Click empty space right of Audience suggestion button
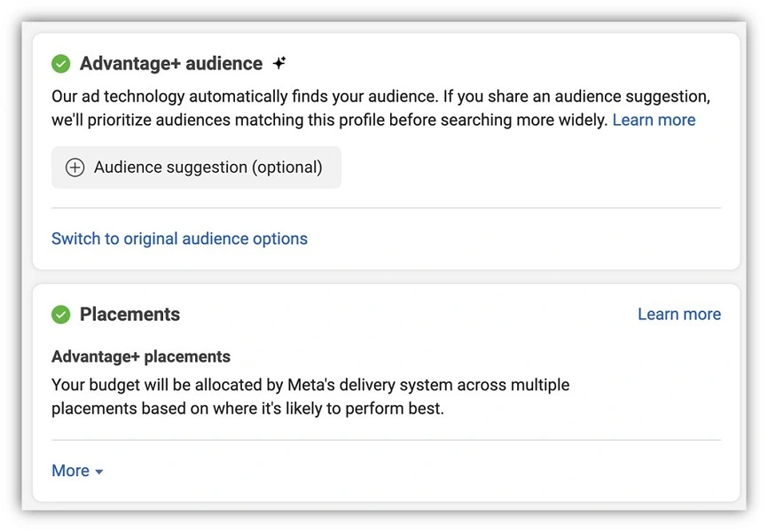Screen dimensions: 768x532 click(x=532, y=168)
